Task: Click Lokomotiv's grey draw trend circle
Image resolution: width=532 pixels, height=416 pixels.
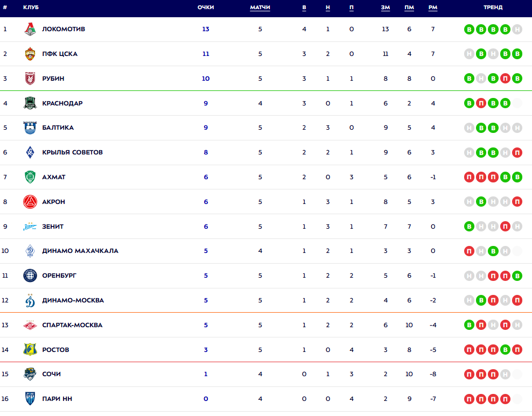Action: [517, 29]
